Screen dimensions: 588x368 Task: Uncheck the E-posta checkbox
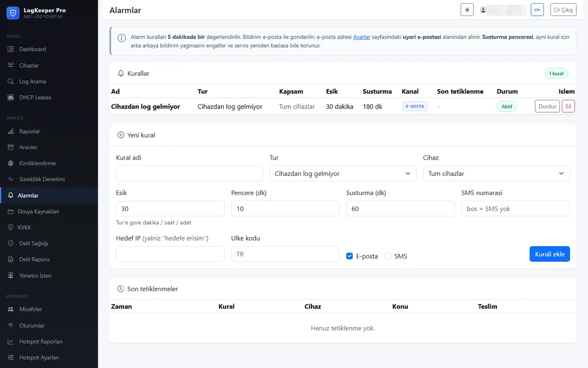point(349,256)
